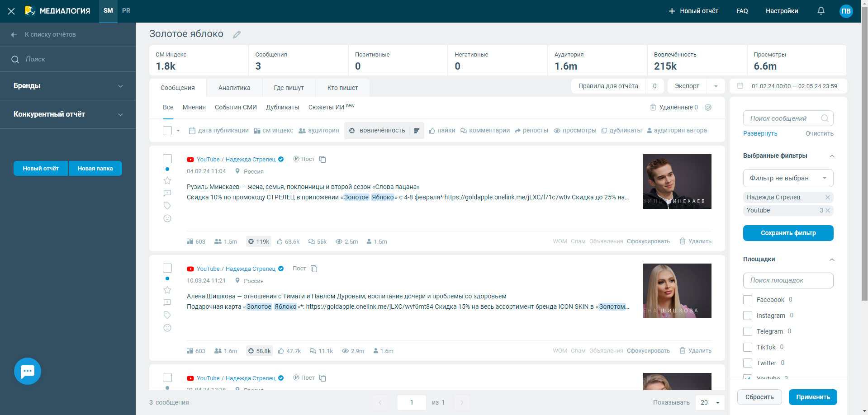
Task: Open notifications bell
Action: 821,11
